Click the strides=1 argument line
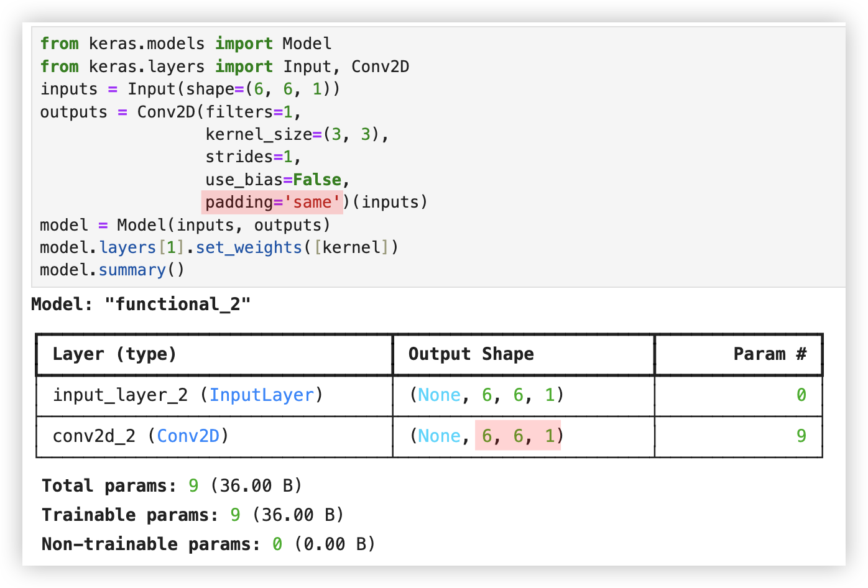Screen dimensions: 868x588 coord(253,157)
